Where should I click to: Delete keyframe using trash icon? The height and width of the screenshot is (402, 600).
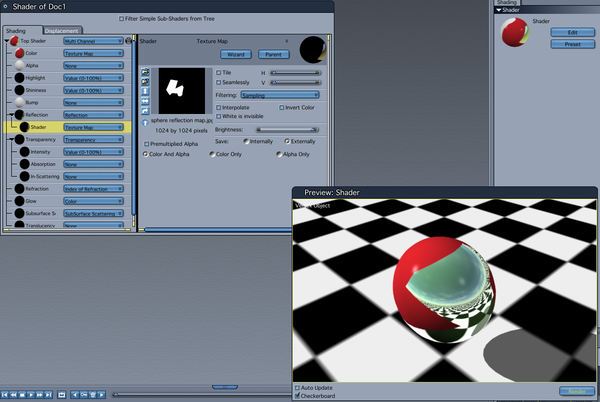click(x=93, y=394)
